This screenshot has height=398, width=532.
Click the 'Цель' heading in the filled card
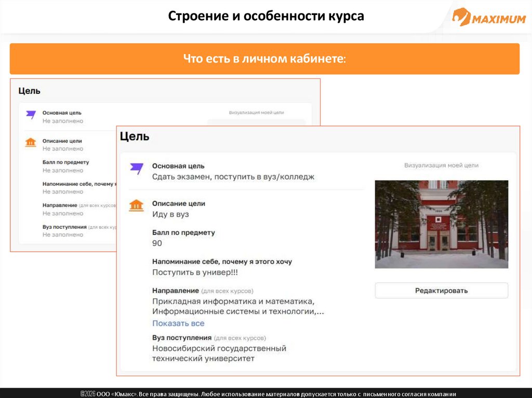click(x=135, y=136)
